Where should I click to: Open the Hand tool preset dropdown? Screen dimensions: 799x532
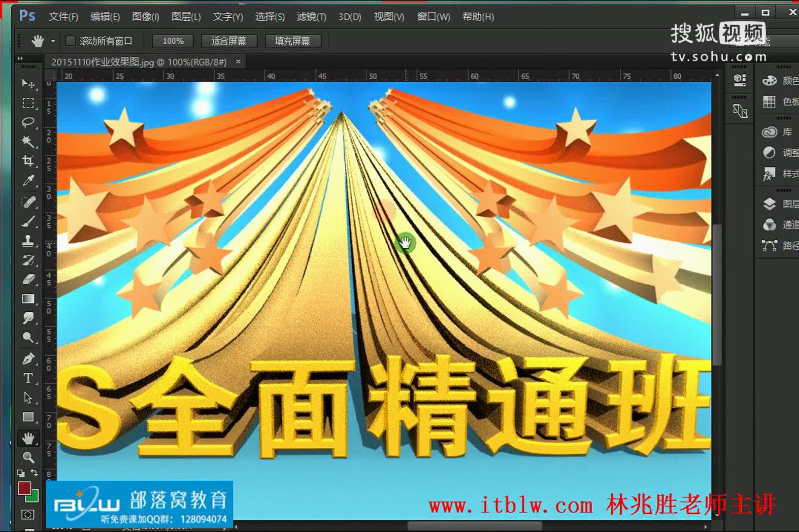click(x=53, y=41)
